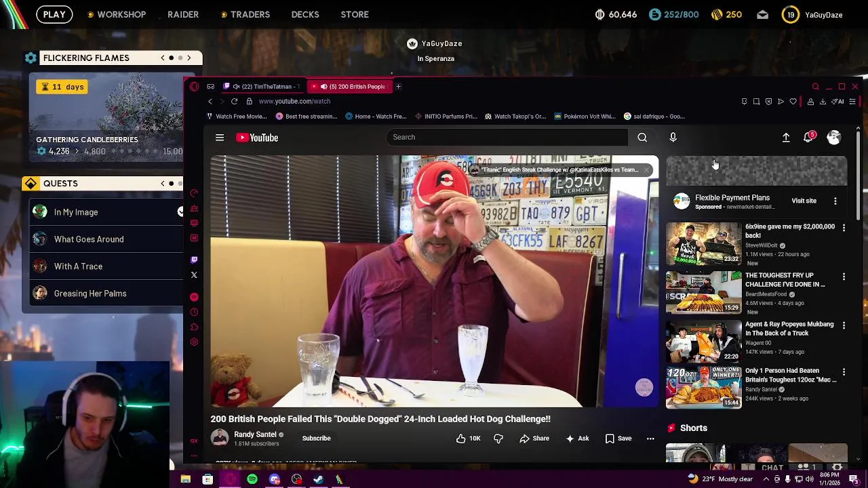Subscribe to Randy Santel channel
Viewport: 868px width, 488px height.
click(x=316, y=439)
